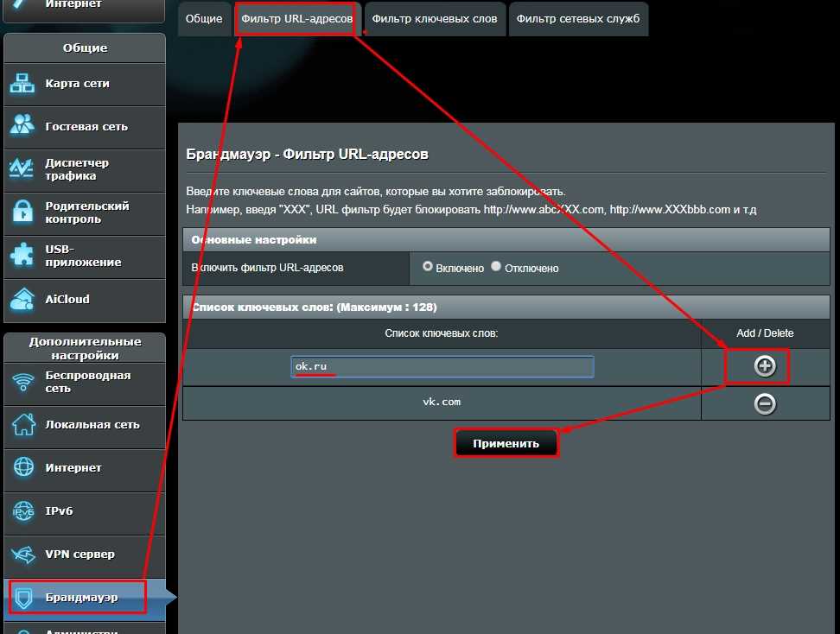The width and height of the screenshot is (840, 634).
Task: Open Родительский контроль menu item
Action: click(x=85, y=213)
